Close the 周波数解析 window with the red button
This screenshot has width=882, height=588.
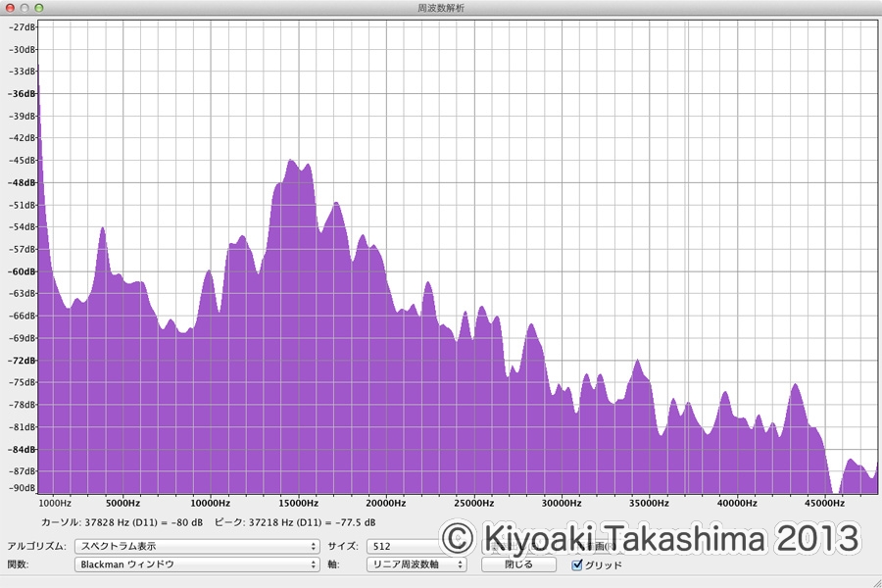tap(10, 8)
